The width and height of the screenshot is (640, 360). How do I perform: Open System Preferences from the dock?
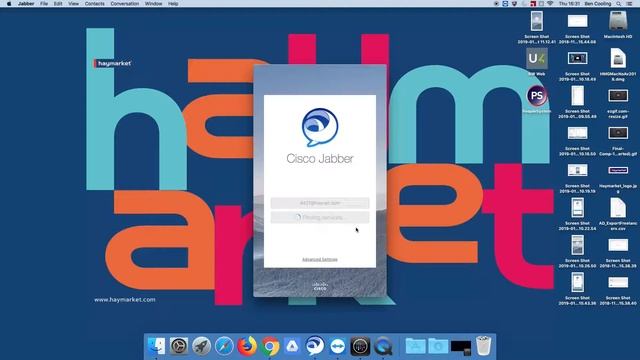(179, 346)
